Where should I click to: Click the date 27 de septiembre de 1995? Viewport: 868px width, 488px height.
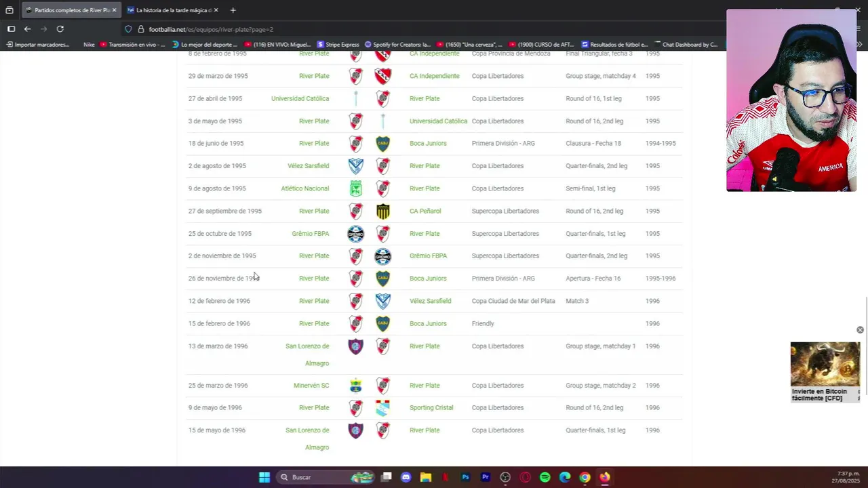pos(225,211)
